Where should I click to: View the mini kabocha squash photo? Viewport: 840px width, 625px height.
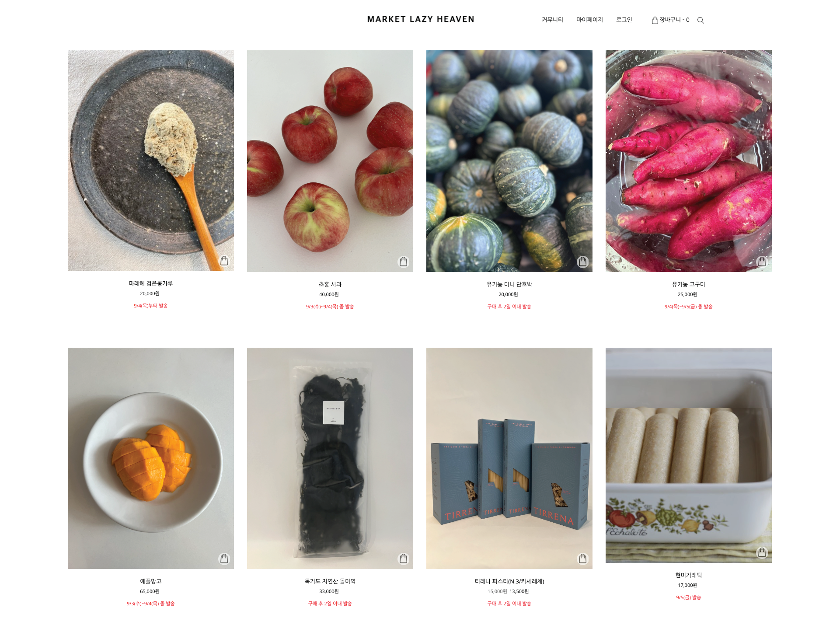[x=509, y=161]
